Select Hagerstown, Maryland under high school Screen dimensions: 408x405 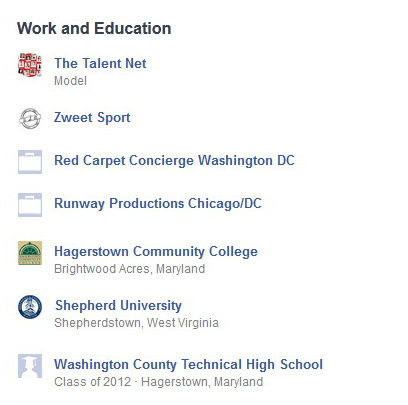[202, 382]
